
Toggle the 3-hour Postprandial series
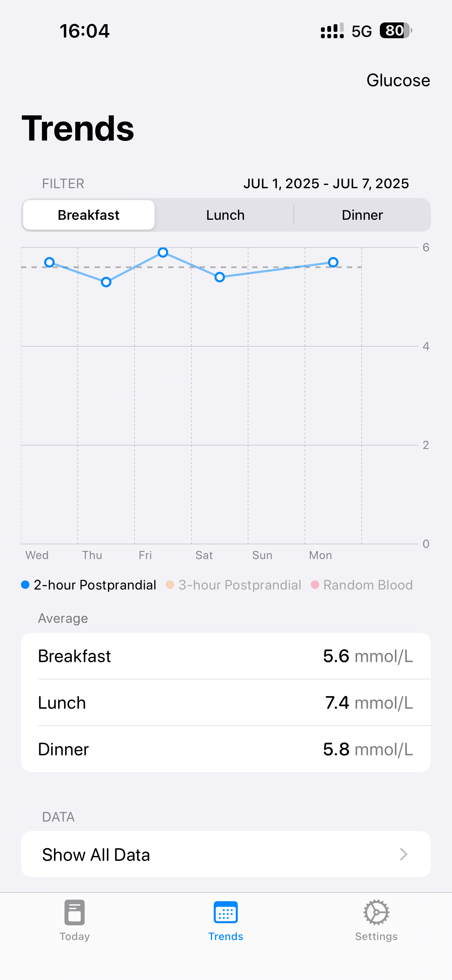(233, 585)
